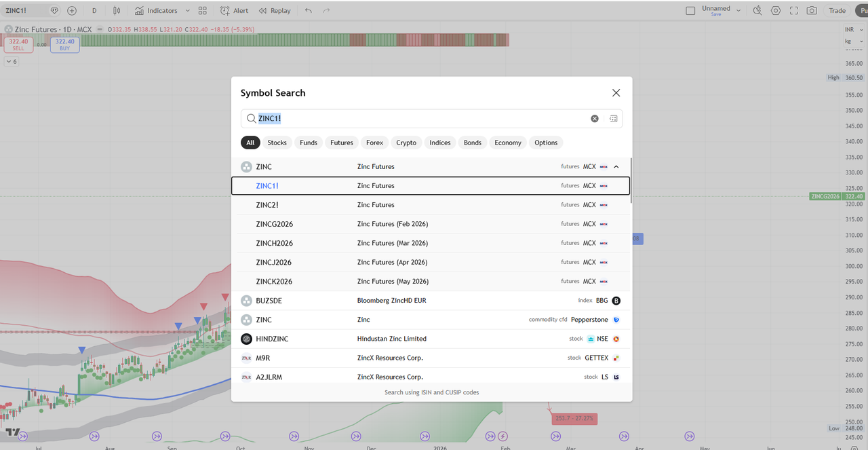Open the D time interval selector
The height and width of the screenshot is (450, 868).
coord(94,10)
